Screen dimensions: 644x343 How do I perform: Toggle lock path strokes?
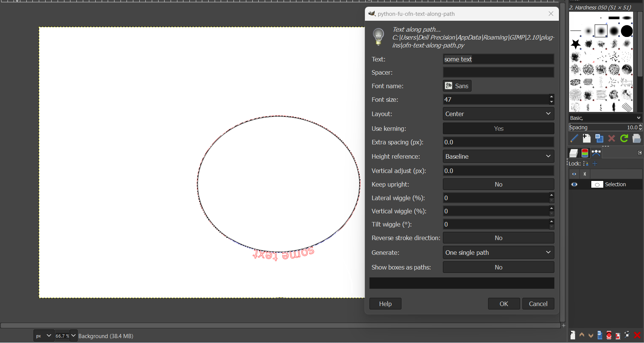point(586,164)
